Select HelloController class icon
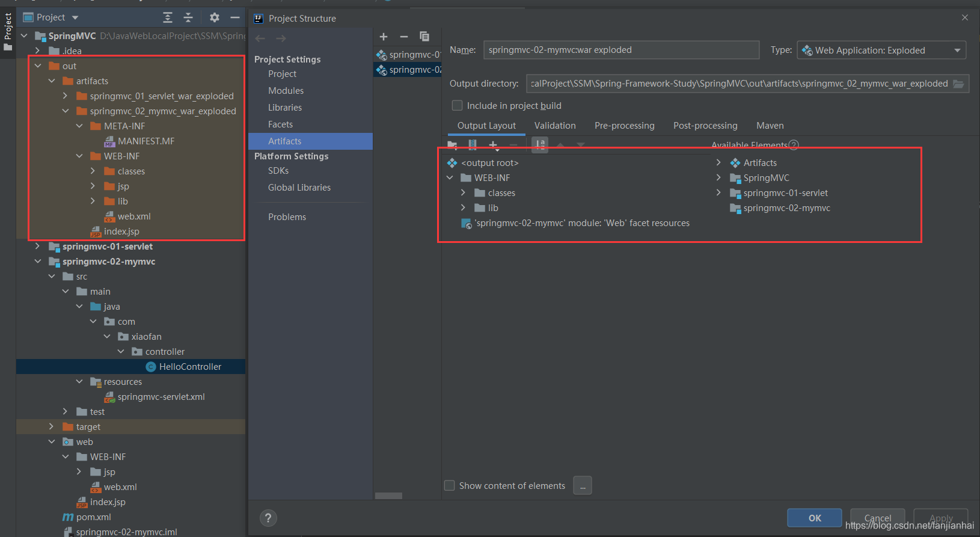 tap(152, 367)
